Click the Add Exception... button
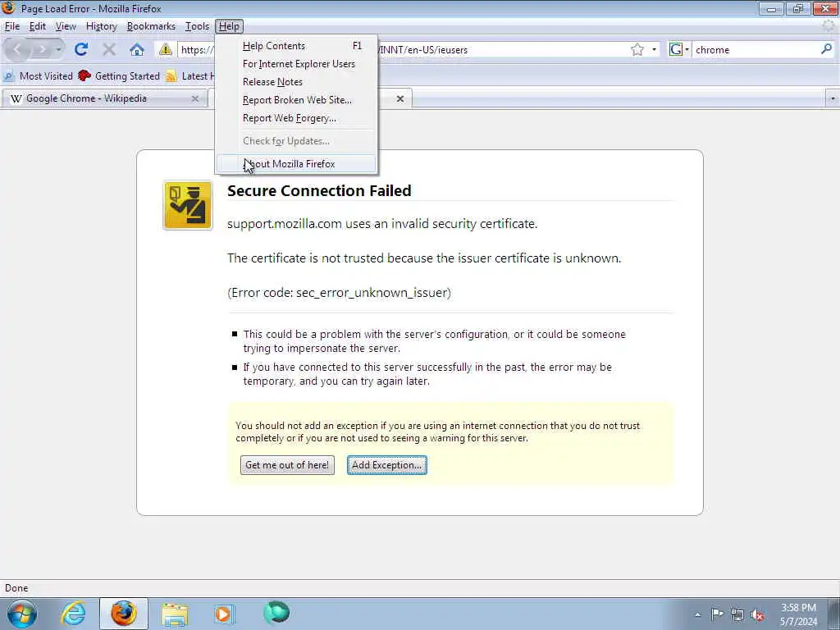 coord(387,465)
